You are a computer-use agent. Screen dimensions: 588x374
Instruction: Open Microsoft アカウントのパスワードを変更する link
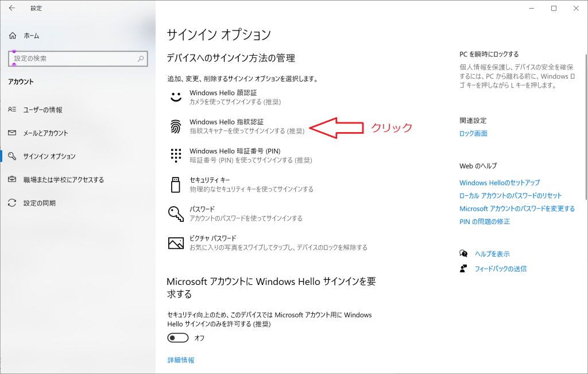[x=517, y=209]
